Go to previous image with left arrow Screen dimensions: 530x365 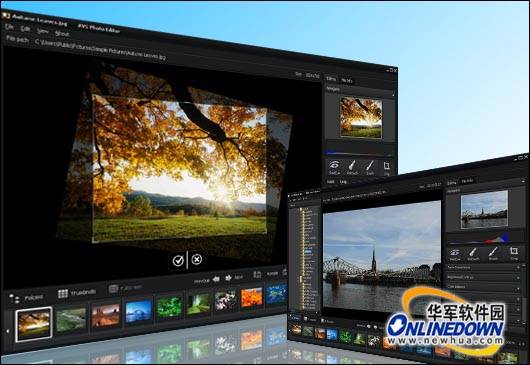[x=216, y=279]
